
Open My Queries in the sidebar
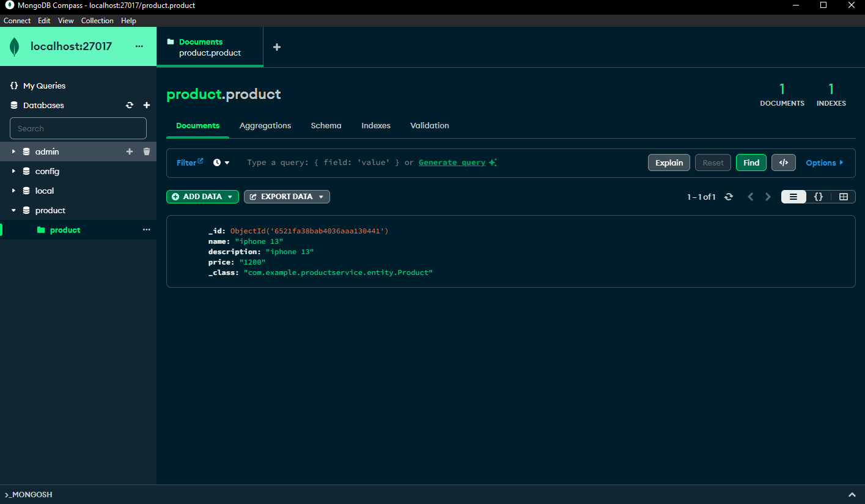tap(44, 86)
